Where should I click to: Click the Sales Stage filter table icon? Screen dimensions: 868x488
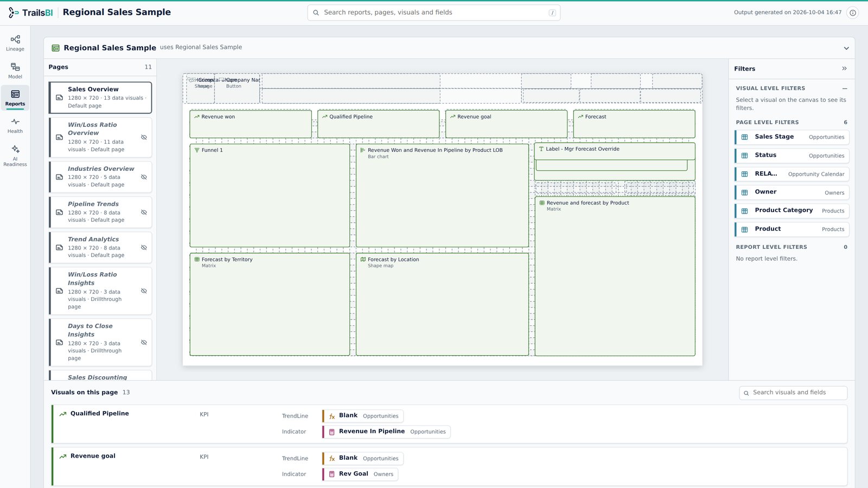pyautogui.click(x=745, y=137)
